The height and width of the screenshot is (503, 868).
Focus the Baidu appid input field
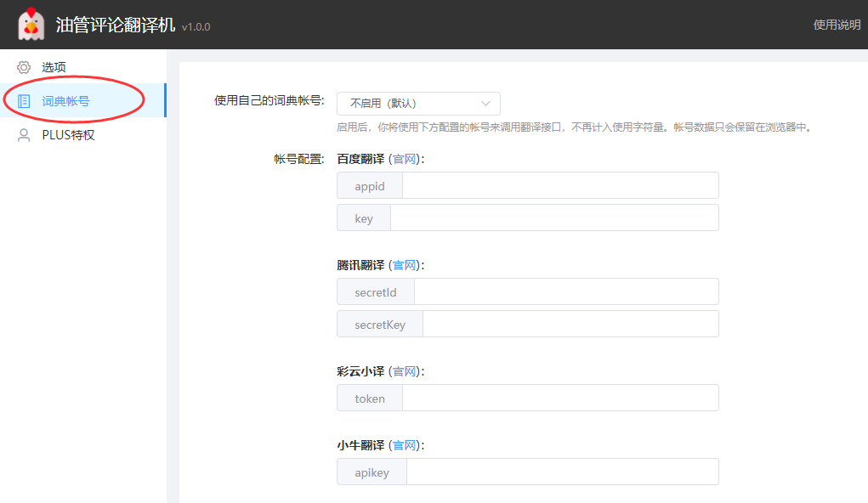(x=560, y=185)
